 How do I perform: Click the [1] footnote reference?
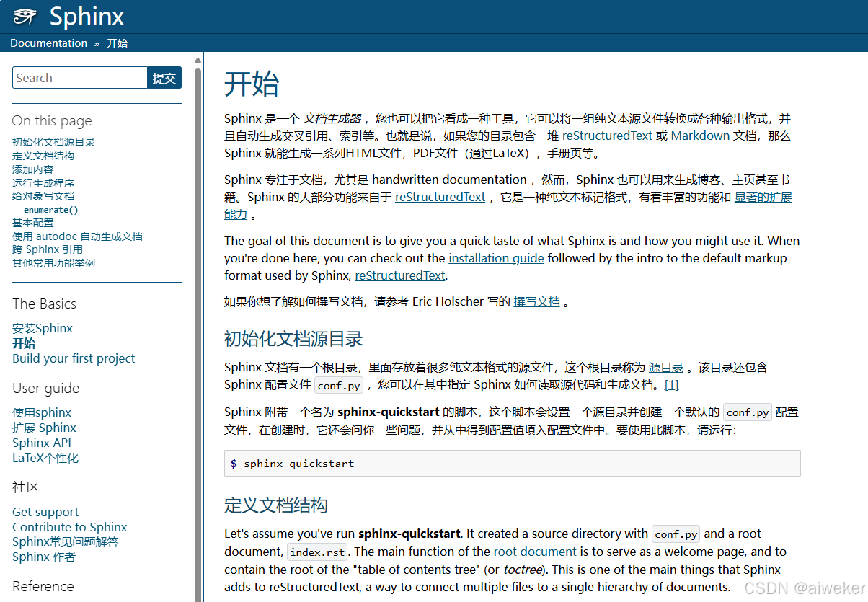point(671,385)
